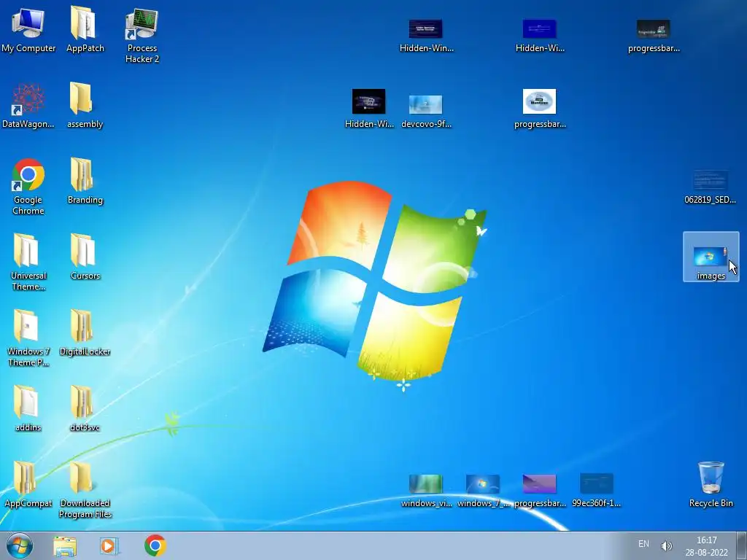Select the Google Chrome desktop shortcut
The width and height of the screenshot is (747, 560).
[28, 187]
